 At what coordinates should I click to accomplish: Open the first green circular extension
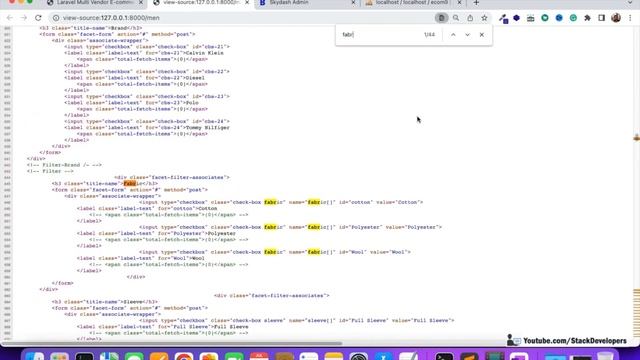coord(545,18)
